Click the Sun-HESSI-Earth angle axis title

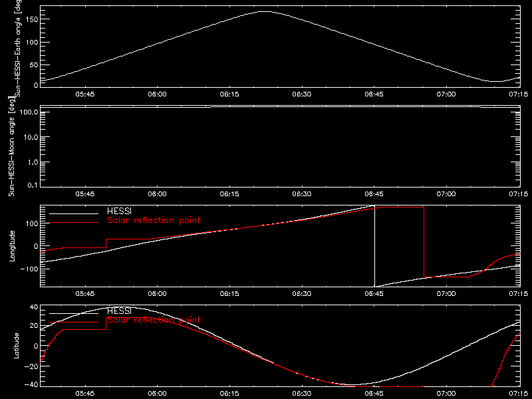(18, 47)
